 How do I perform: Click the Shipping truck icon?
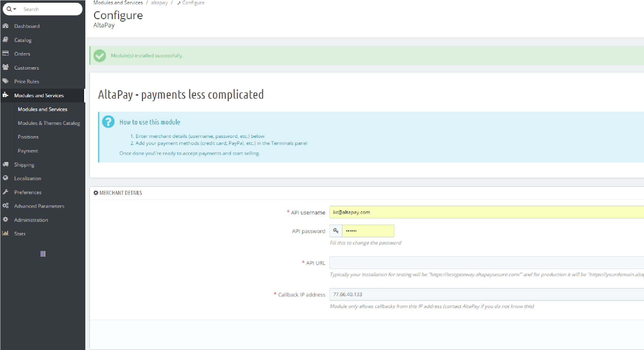click(6, 164)
